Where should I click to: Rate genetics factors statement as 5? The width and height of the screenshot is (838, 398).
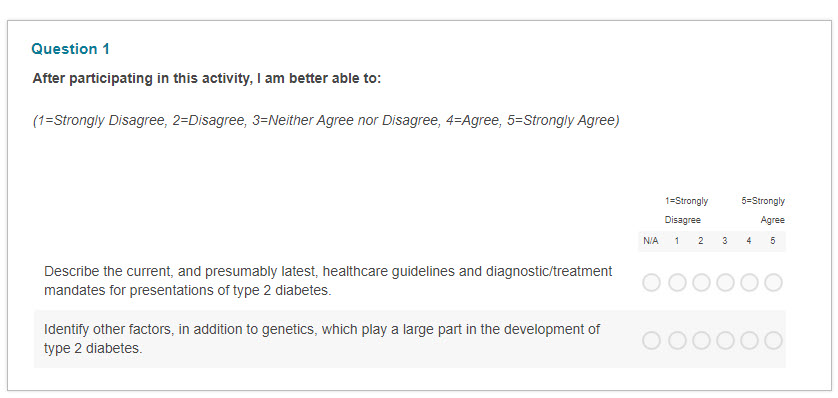point(773,340)
